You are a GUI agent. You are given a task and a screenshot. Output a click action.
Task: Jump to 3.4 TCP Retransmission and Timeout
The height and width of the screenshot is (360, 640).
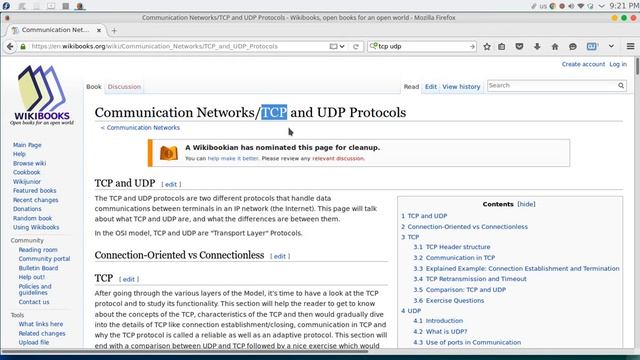pyautogui.click(x=470, y=279)
